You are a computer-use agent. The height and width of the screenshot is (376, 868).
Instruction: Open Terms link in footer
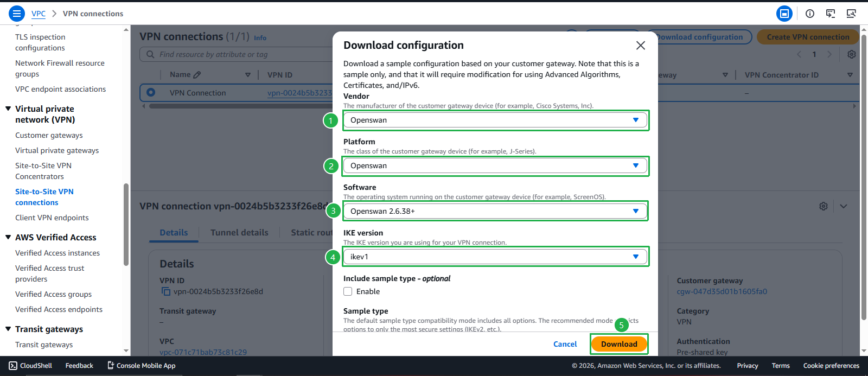(781, 366)
